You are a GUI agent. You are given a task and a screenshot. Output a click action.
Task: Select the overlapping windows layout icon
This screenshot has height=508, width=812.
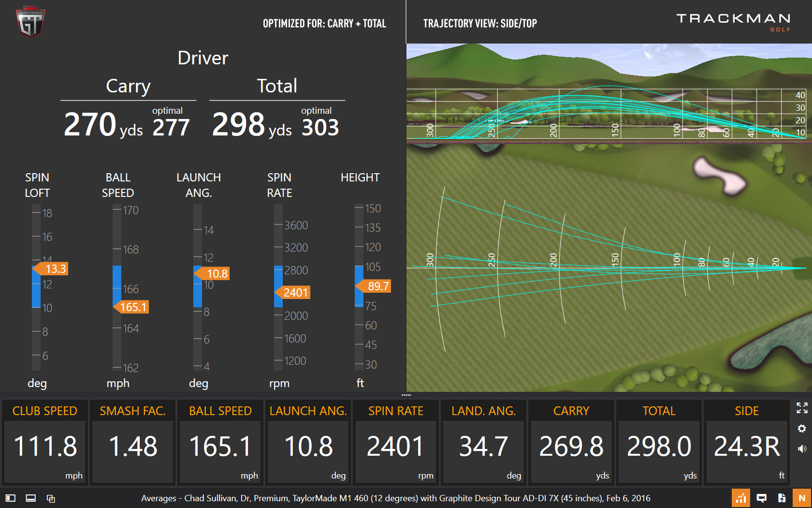point(51,498)
